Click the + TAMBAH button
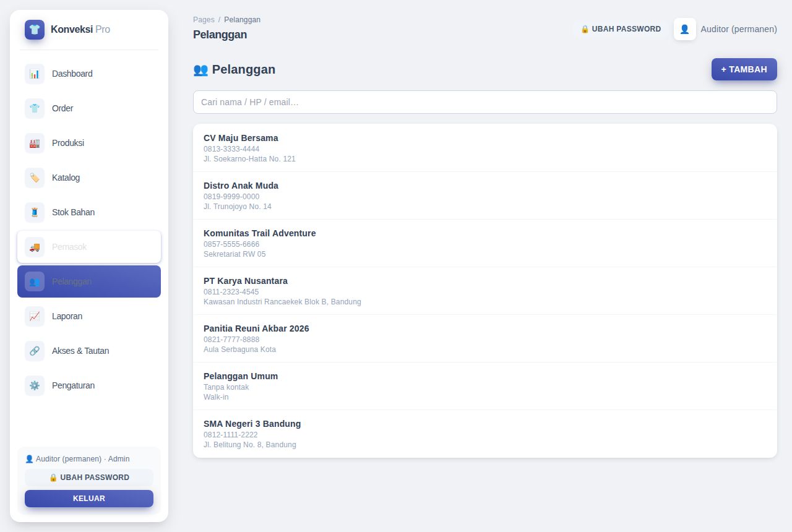Screen dimensions: 792x532 (x=744, y=69)
